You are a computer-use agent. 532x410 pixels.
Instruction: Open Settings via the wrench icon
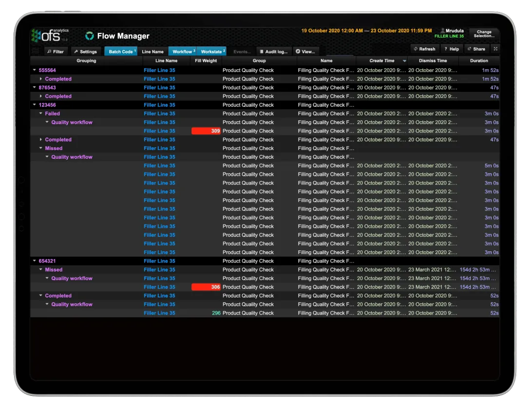tap(86, 51)
